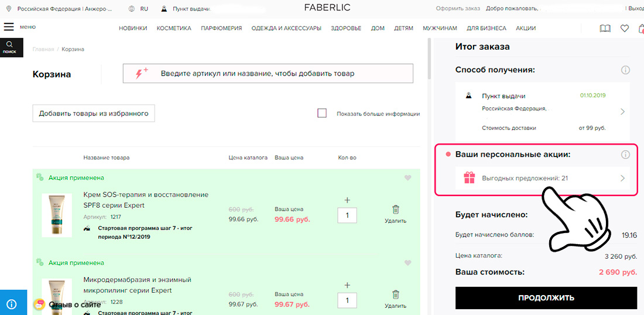The width and height of the screenshot is (644, 315).
Task: Click product name Микродермабразия и энзимный микропилинг
Action: tap(138, 285)
